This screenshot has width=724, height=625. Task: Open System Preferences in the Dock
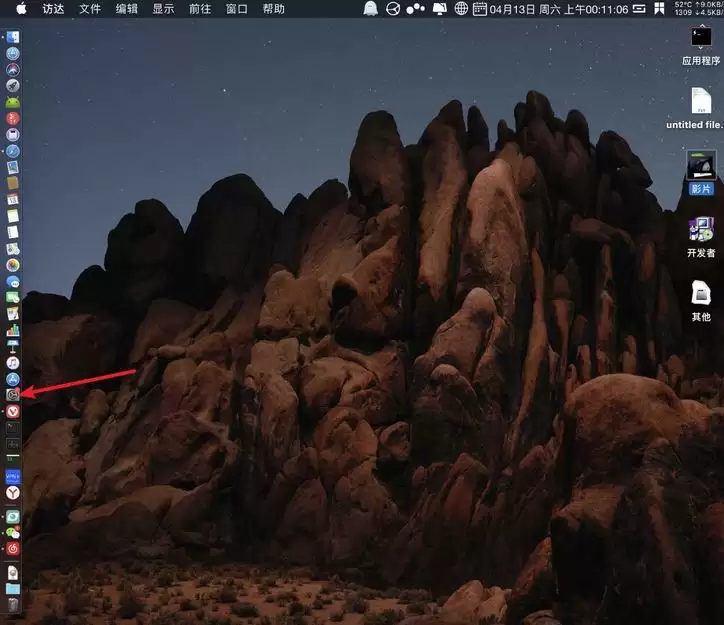pos(12,395)
